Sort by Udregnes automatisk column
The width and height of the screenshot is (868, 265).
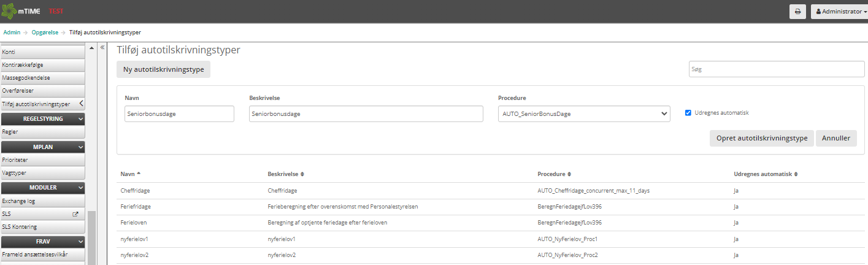pos(796,174)
